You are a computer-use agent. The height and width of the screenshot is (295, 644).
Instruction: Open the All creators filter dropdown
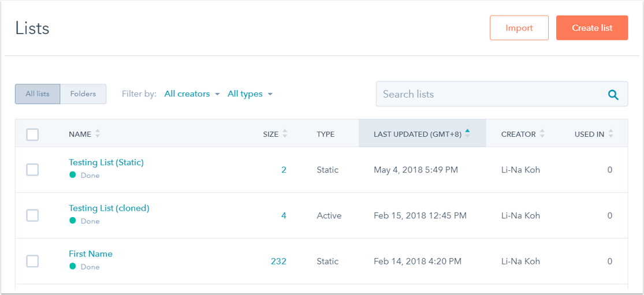[193, 94]
